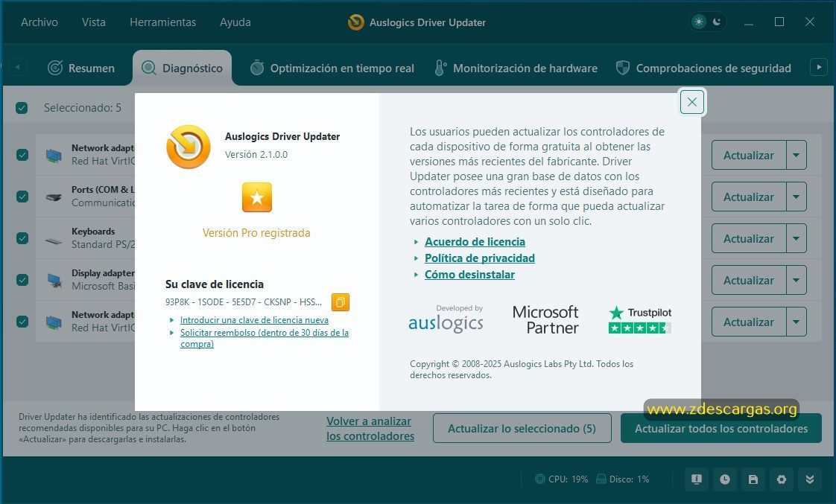This screenshot has height=504, width=836.
Task: Uncheck the Ports (COM & LPT) checkbox
Action: 22,196
